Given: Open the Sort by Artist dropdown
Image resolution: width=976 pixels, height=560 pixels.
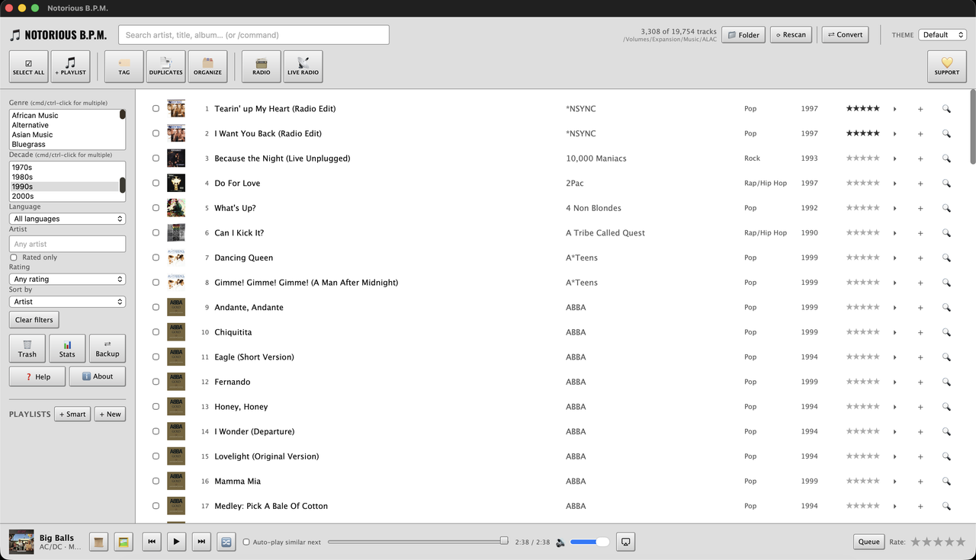Looking at the screenshot, I should coord(67,302).
